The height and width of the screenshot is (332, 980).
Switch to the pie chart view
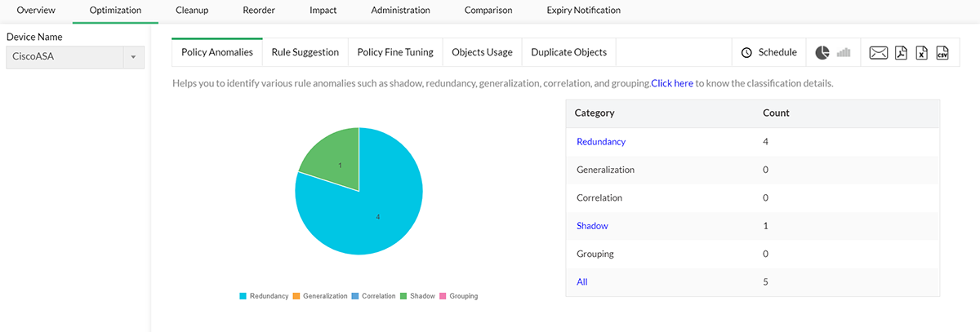click(822, 53)
